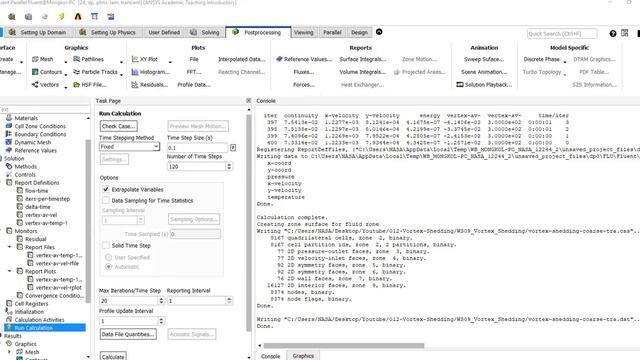Collapse the Report Files tree node
Viewport: 640px width, 360px height.
point(10,247)
